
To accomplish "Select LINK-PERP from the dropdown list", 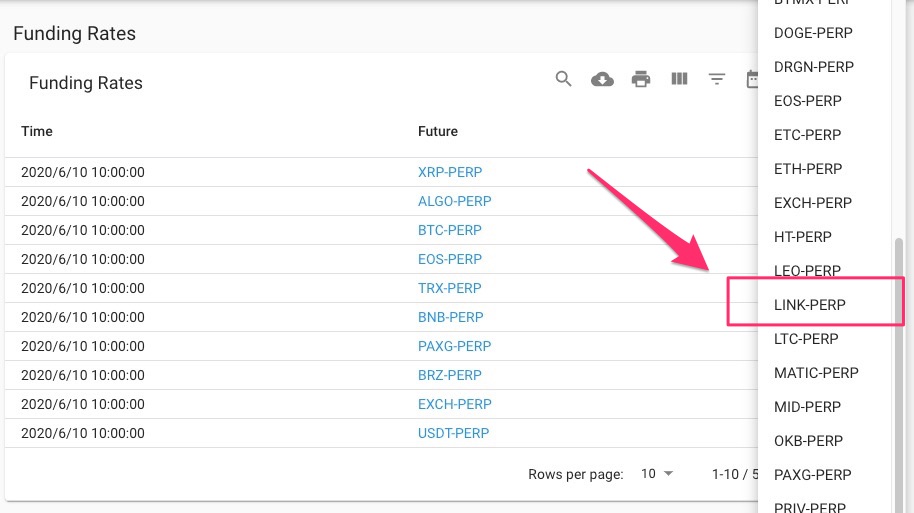I will pos(810,305).
